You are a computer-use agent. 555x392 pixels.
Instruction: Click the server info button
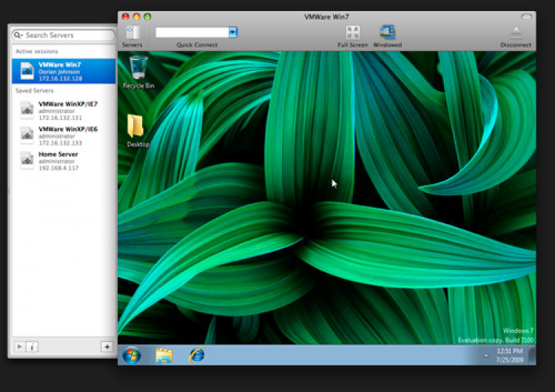click(32, 346)
